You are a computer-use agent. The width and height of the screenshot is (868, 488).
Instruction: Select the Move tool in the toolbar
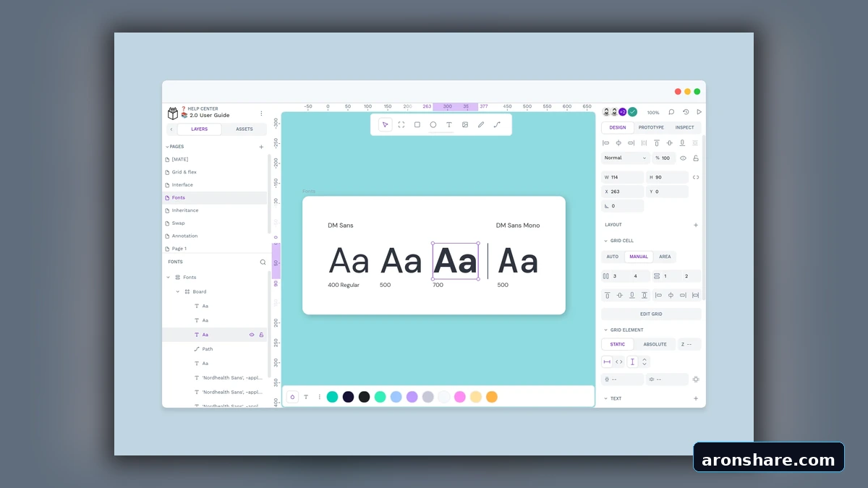click(x=385, y=124)
